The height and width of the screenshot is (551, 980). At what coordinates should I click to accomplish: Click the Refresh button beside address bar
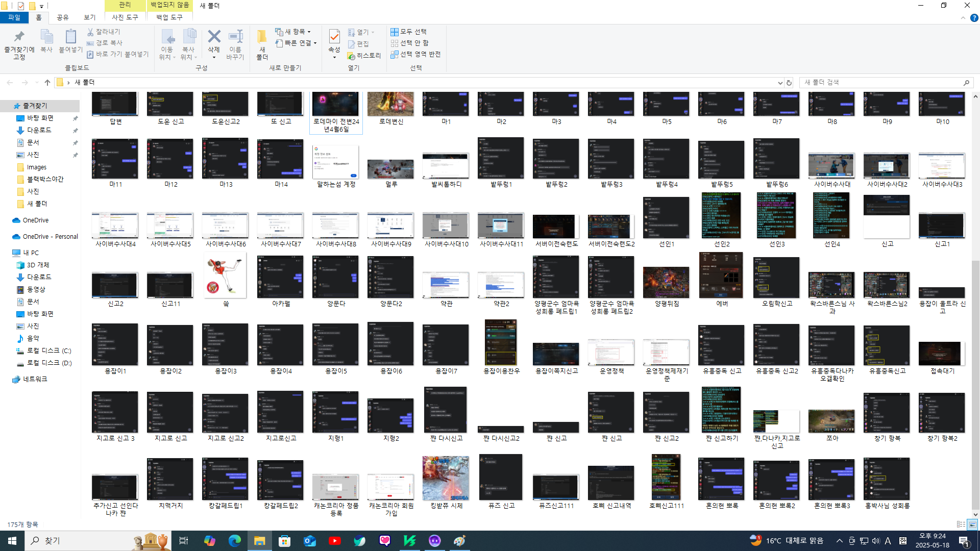point(789,83)
